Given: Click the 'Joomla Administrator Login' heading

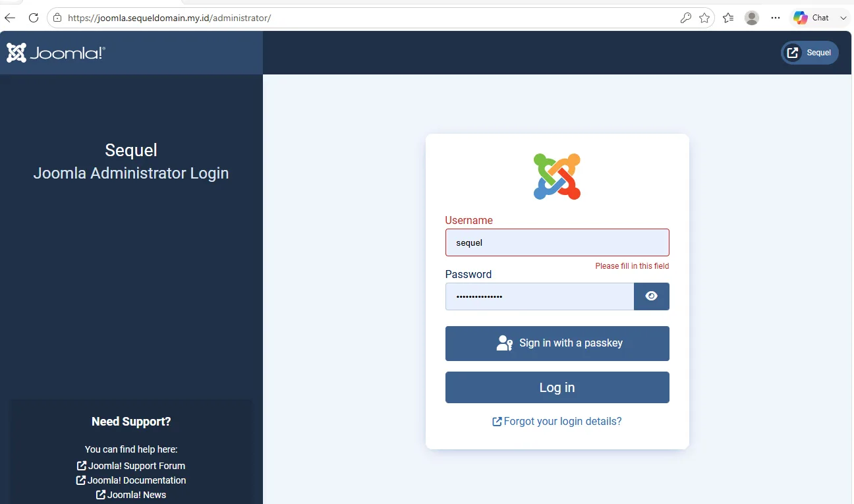Looking at the screenshot, I should tap(131, 173).
